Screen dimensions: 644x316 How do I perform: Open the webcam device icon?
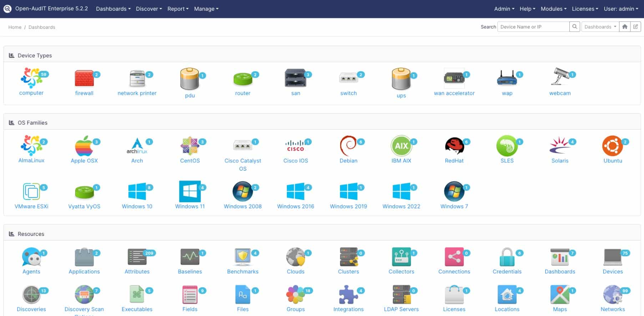tap(560, 76)
